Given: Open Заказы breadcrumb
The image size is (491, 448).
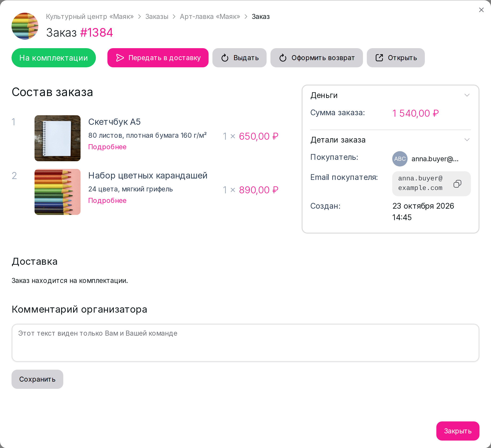Looking at the screenshot, I should (157, 17).
